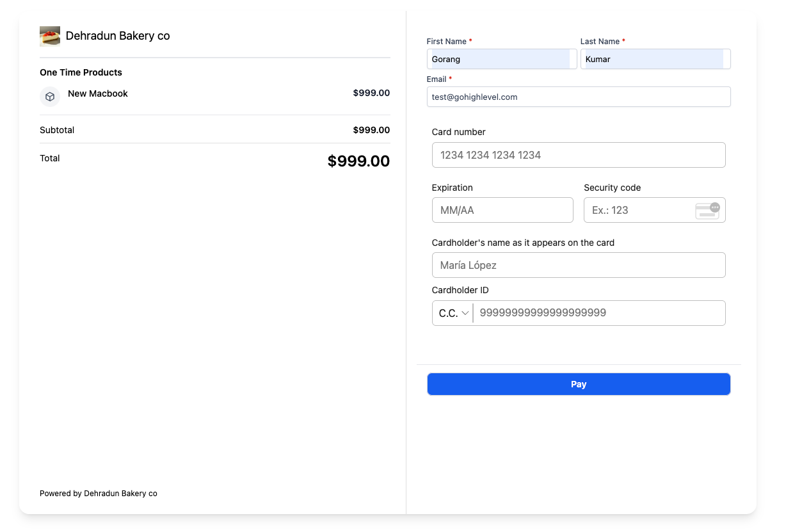
Task: Click the Card number field
Action: click(579, 155)
